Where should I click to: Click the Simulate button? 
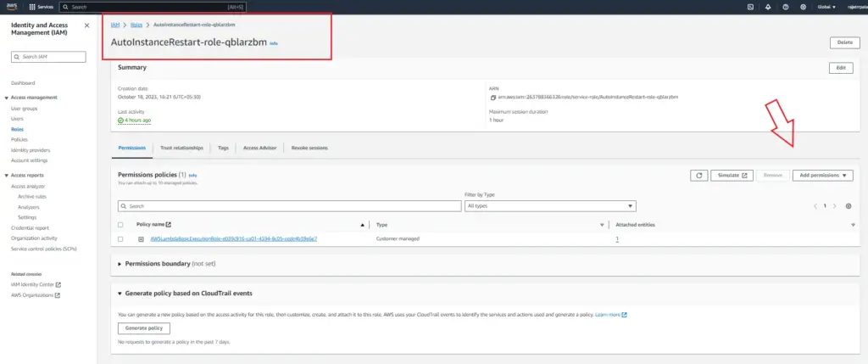[732, 175]
